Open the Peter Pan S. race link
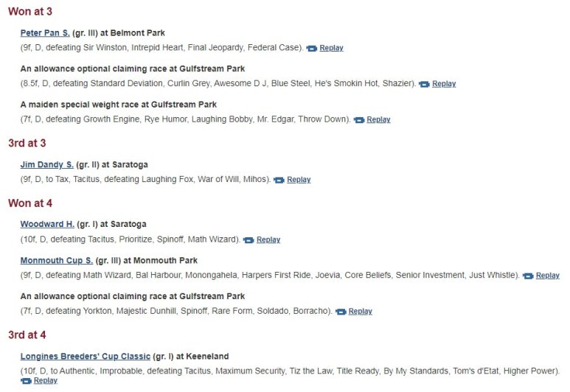 tap(45, 33)
